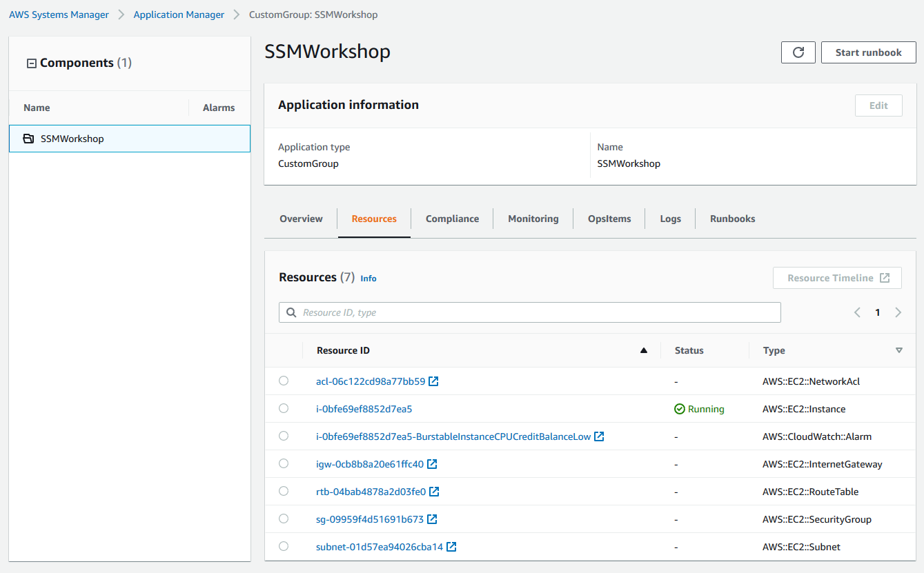Open external link icon for subnet-01d57ea94026cba14
The image size is (924, 573).
(x=451, y=547)
